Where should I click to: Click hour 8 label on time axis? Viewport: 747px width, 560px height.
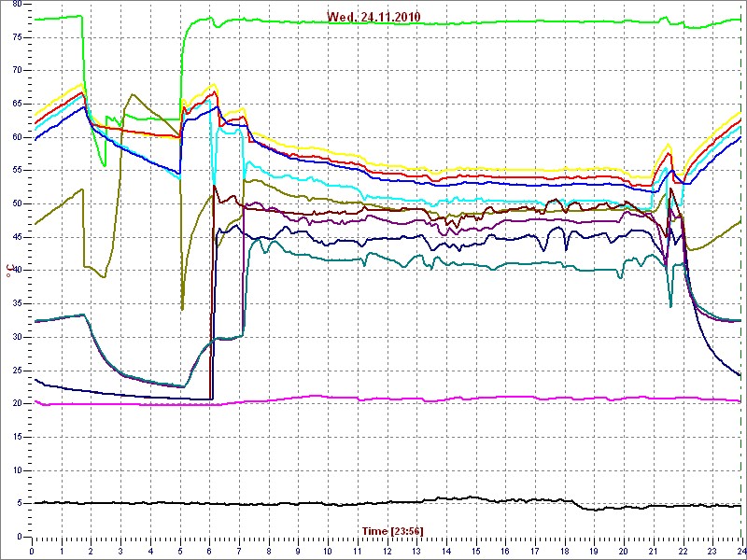269,551
